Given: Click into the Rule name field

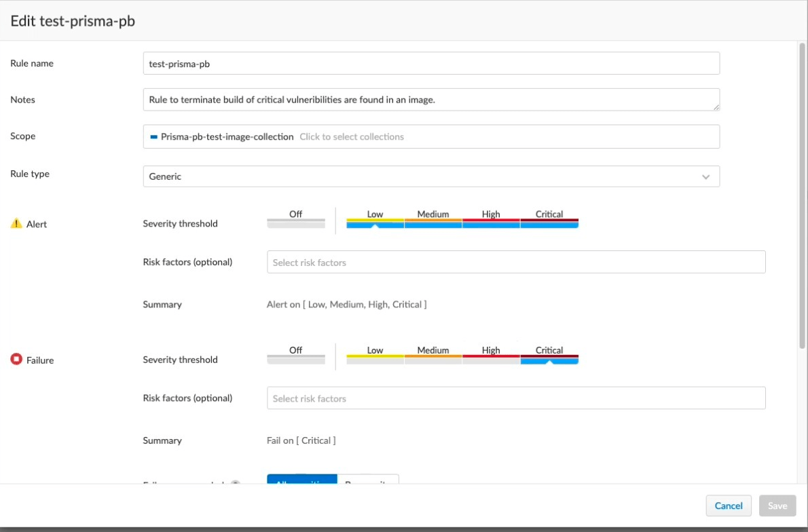Looking at the screenshot, I should click(x=431, y=64).
